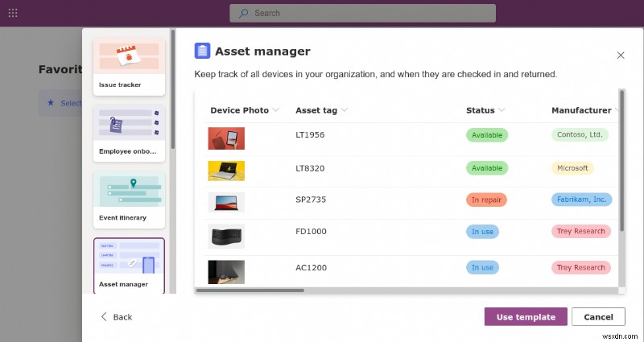Open the FD1000 keyboard photo
644x342 pixels.
(226, 235)
